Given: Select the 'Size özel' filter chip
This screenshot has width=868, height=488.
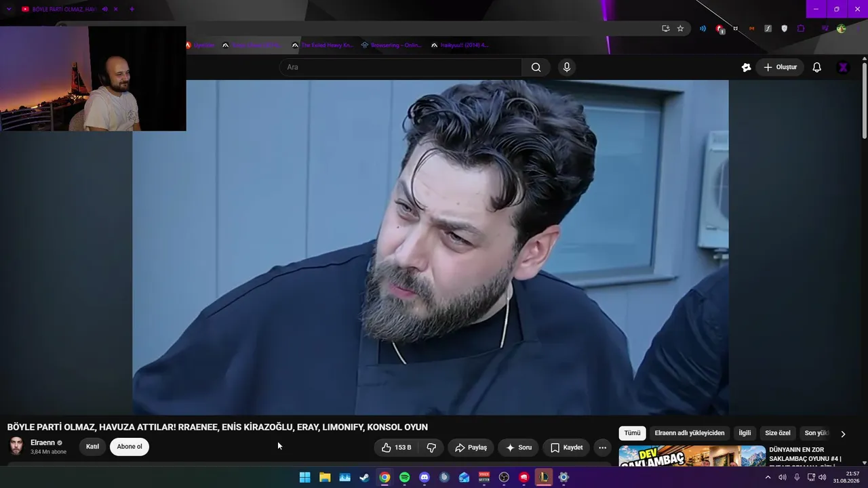Looking at the screenshot, I should (x=778, y=433).
